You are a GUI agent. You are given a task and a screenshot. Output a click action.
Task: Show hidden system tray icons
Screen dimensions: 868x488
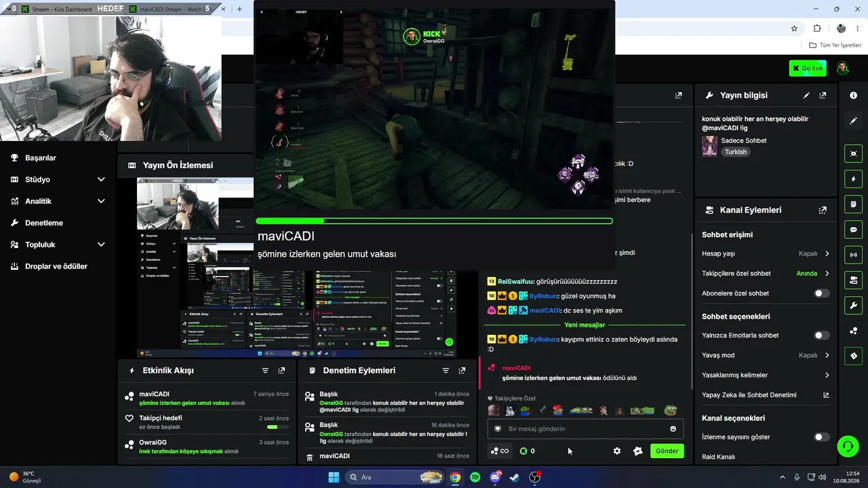point(782,477)
